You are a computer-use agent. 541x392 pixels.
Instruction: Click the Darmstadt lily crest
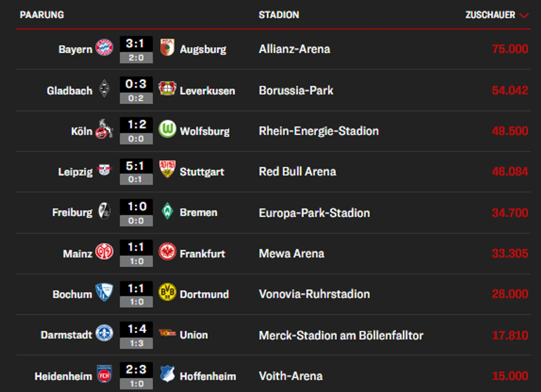104,333
